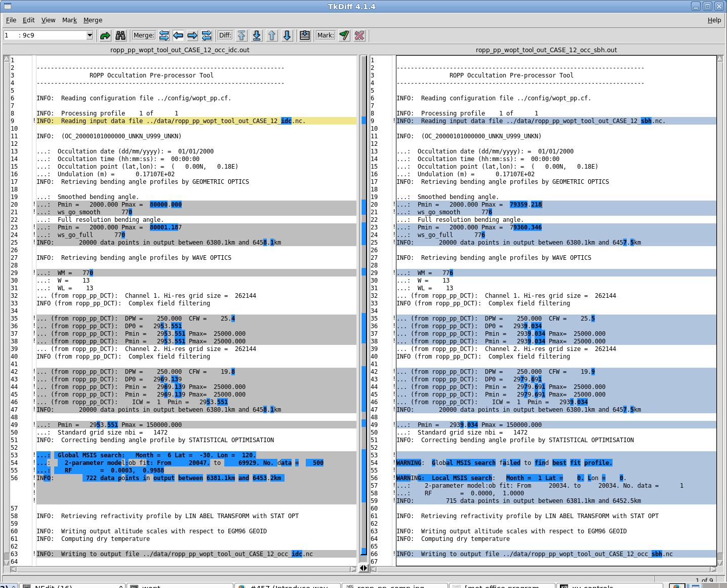Viewport: 727px width, 588px height.
Task: Open the Merge menu
Action: point(93,20)
